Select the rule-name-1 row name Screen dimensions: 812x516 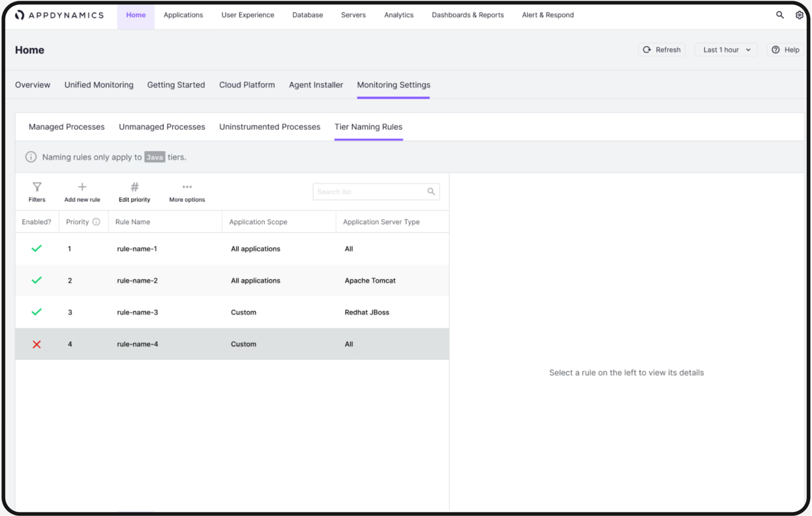(137, 249)
